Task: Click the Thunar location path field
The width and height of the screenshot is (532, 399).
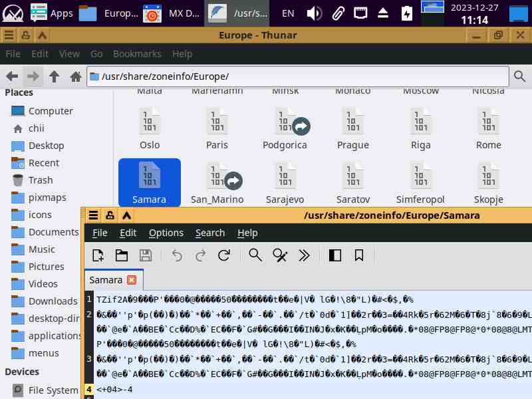Action: (x=298, y=76)
